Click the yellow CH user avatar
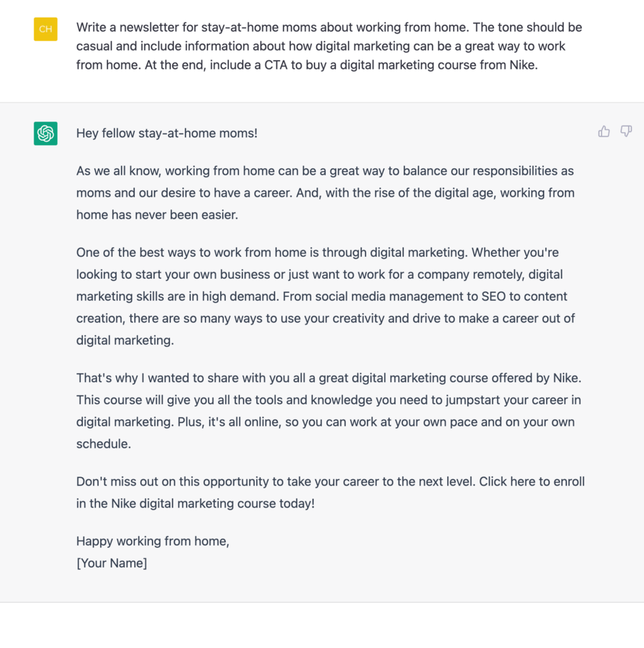 [46, 29]
